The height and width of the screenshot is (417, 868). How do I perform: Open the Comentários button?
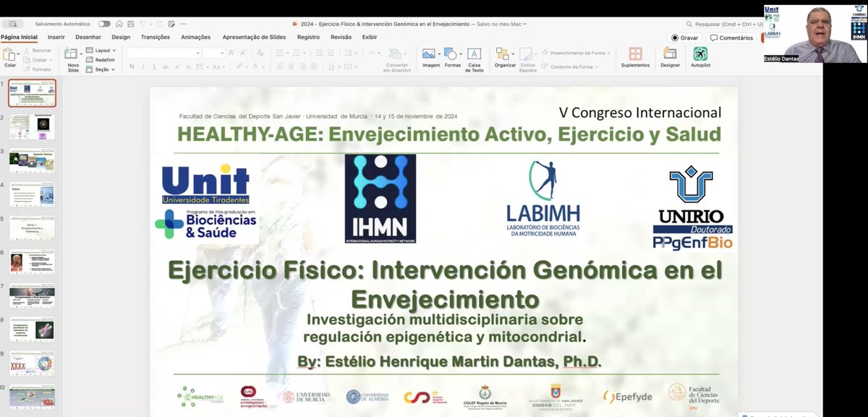[x=732, y=38]
